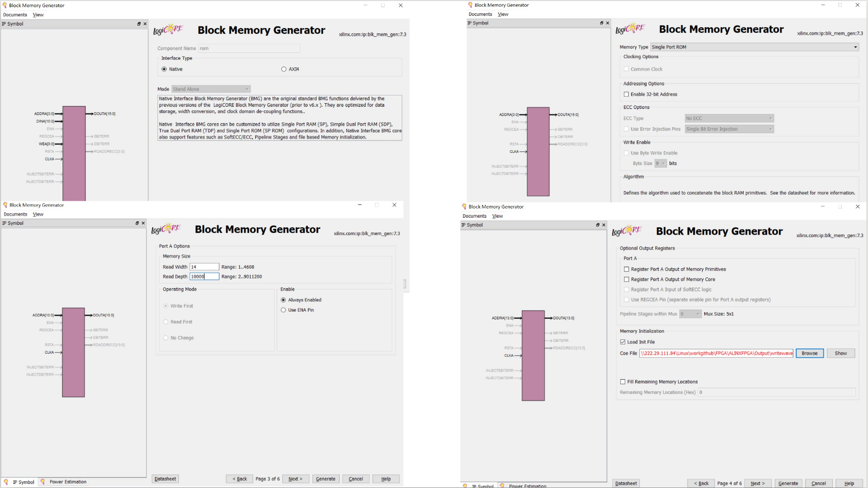The height and width of the screenshot is (488, 868).
Task: Switch to IP Symbol tab in Page 3 window
Action: [x=19, y=482]
